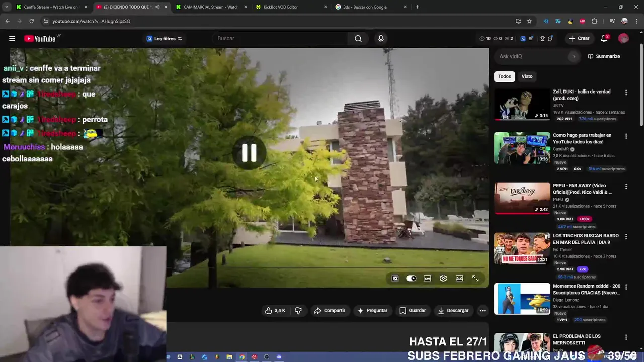Open the Chrome extensions puzzle menu

595,21
